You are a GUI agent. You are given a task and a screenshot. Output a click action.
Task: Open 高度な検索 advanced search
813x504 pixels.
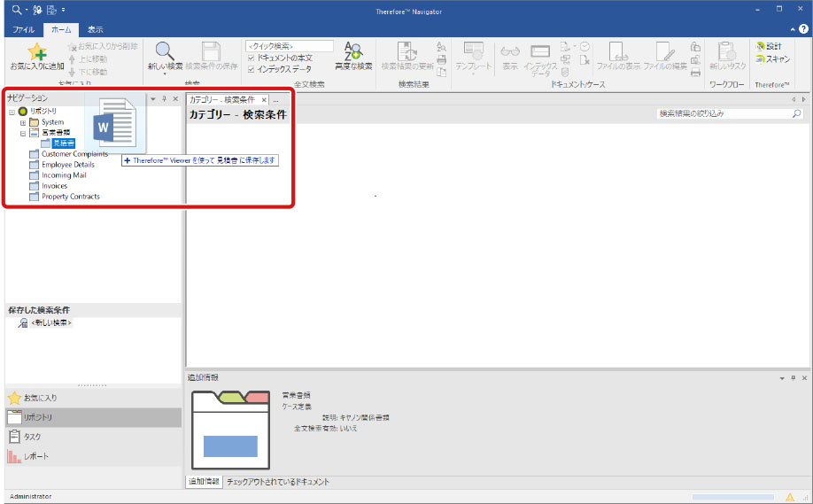[352, 51]
